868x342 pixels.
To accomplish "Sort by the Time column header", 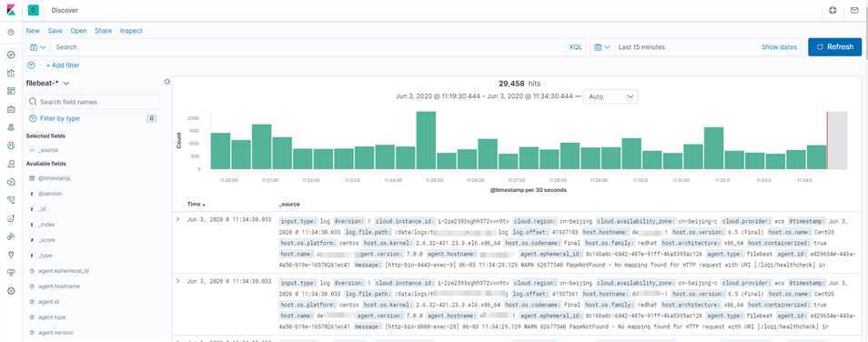I will [196, 205].
